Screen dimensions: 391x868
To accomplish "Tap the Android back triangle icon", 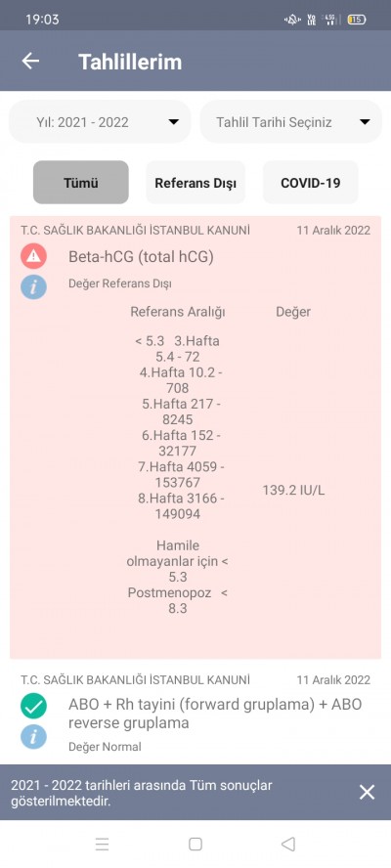I will [288, 844].
